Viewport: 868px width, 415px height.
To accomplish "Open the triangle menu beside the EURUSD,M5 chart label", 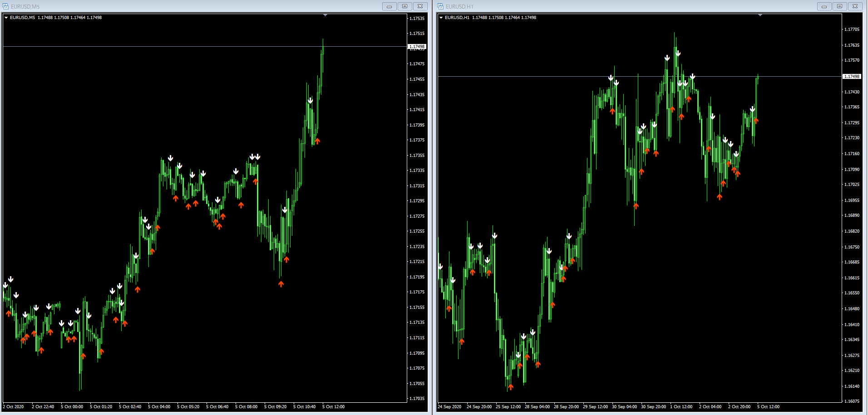I will [6, 18].
